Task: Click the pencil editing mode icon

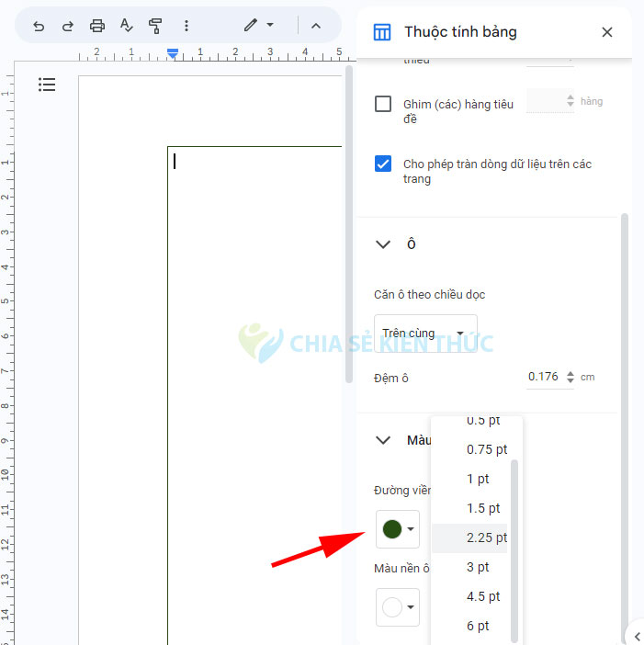Action: point(251,25)
